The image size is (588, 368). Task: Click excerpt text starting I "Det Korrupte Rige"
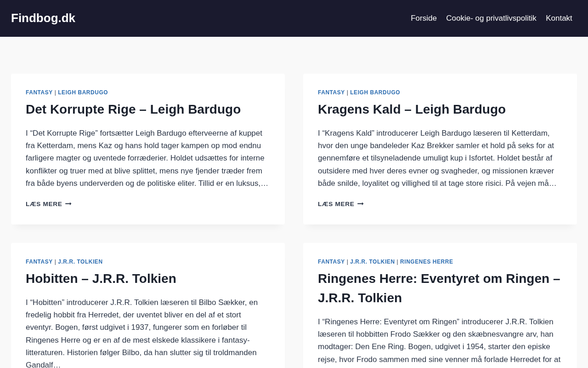click(147, 158)
